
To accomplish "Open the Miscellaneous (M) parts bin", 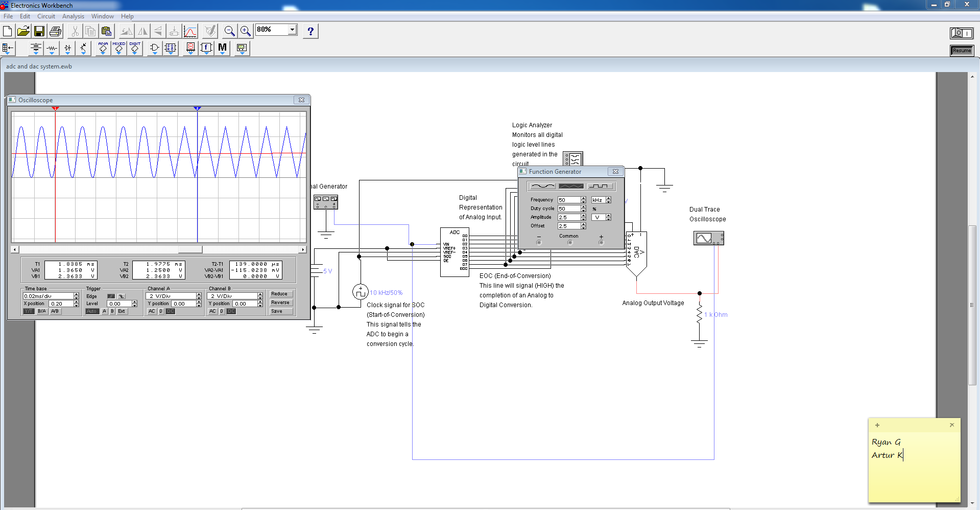I will tap(222, 49).
